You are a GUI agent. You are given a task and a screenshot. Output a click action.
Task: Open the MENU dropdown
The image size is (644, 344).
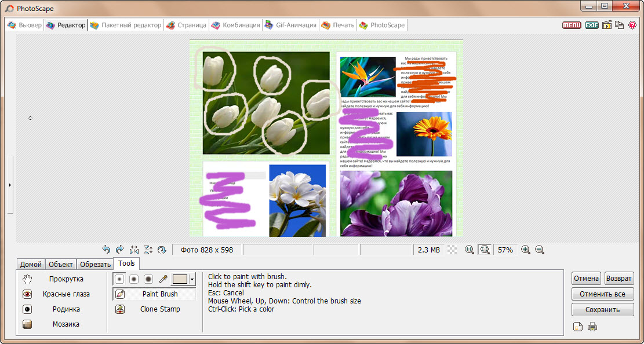[572, 25]
